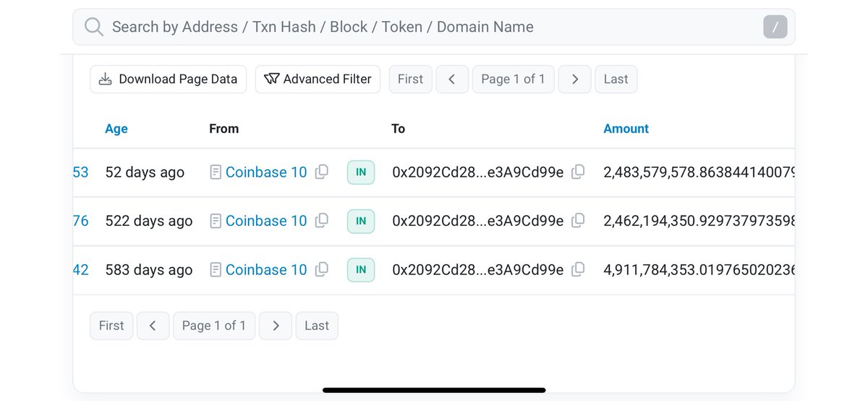The width and height of the screenshot is (868, 401).
Task: Open Coinbase 10 in the 52 days ago row
Action: click(x=266, y=172)
